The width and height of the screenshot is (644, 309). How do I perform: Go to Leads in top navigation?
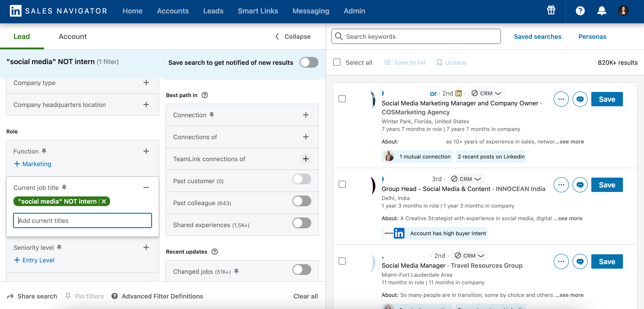pos(213,11)
